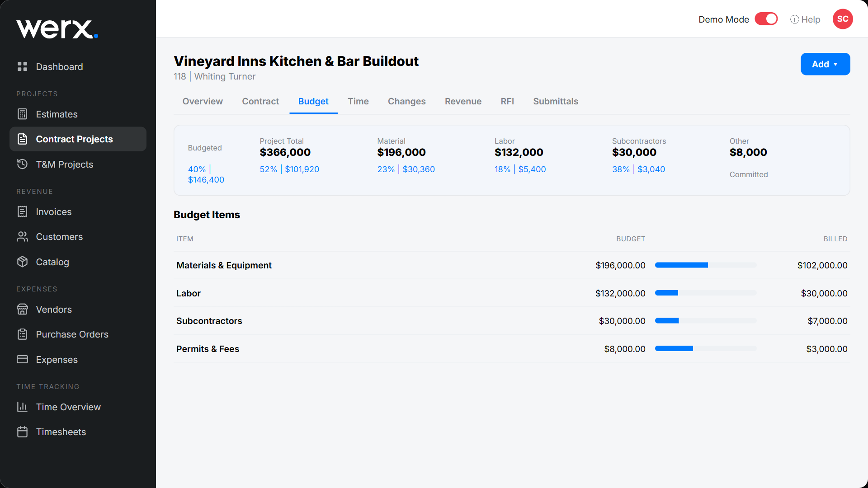Viewport: 868px width, 488px height.
Task: Click the Customers people icon
Action: [22, 236]
